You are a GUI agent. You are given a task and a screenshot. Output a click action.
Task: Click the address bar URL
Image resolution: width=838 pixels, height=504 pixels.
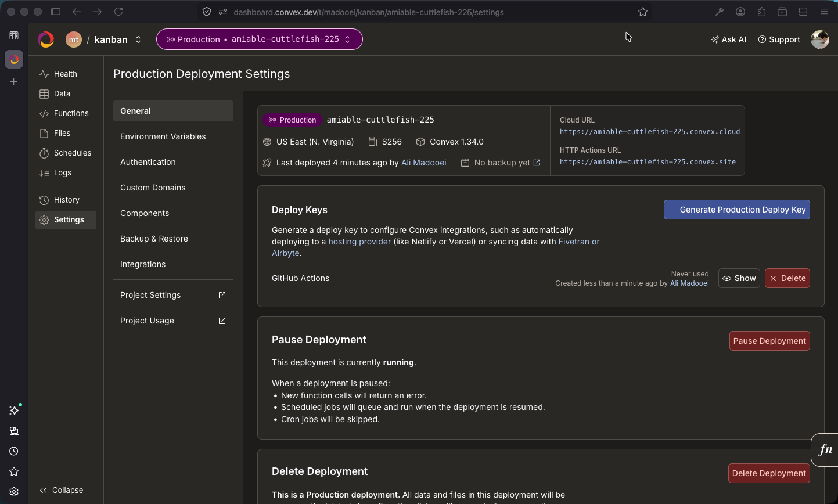tap(369, 12)
